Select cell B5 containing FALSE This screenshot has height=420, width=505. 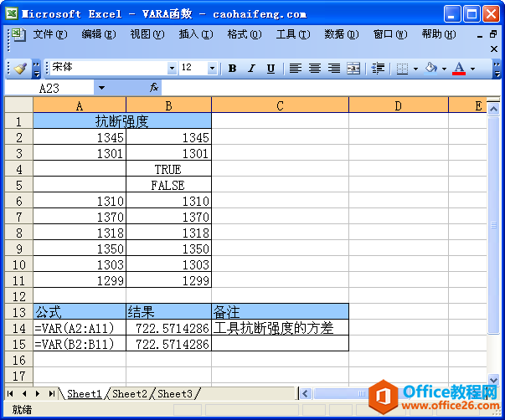click(x=168, y=185)
